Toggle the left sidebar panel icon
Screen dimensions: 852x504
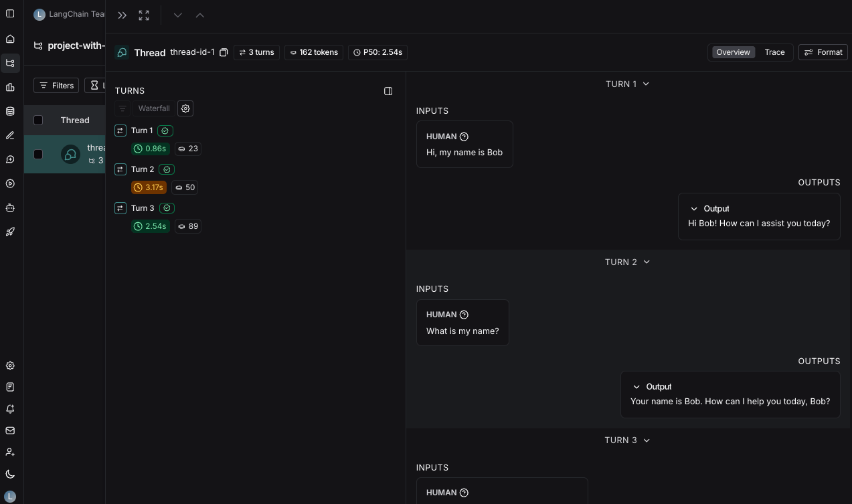click(10, 14)
